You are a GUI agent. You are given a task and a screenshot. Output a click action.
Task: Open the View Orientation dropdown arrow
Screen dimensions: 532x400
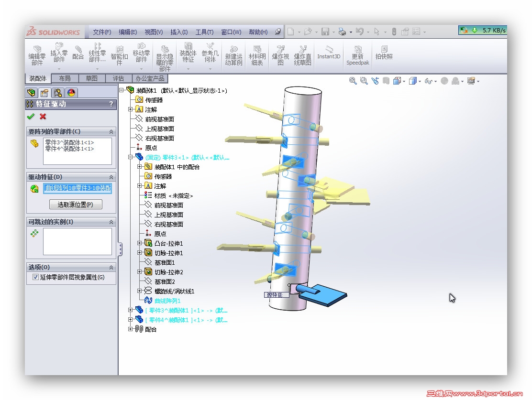tap(404, 81)
